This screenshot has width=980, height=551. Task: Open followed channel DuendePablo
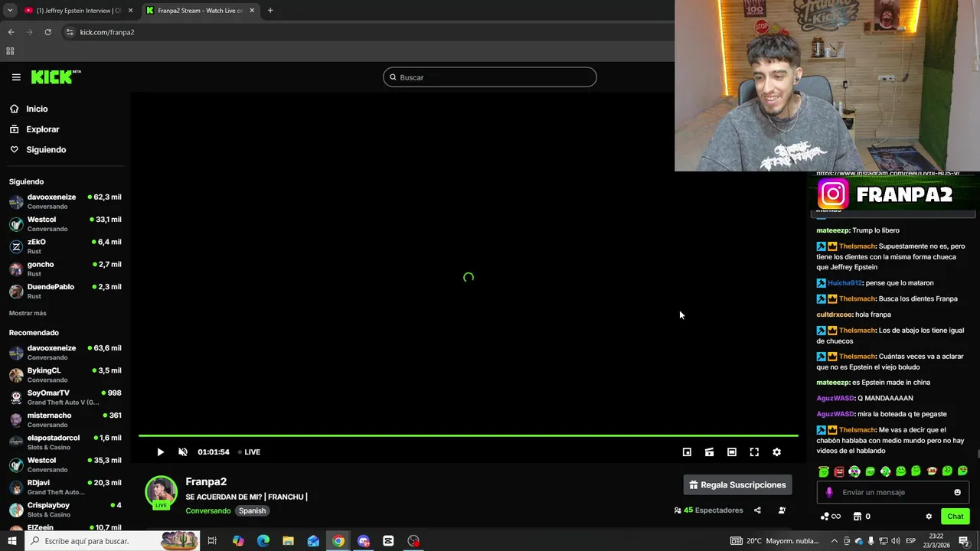tap(65, 291)
